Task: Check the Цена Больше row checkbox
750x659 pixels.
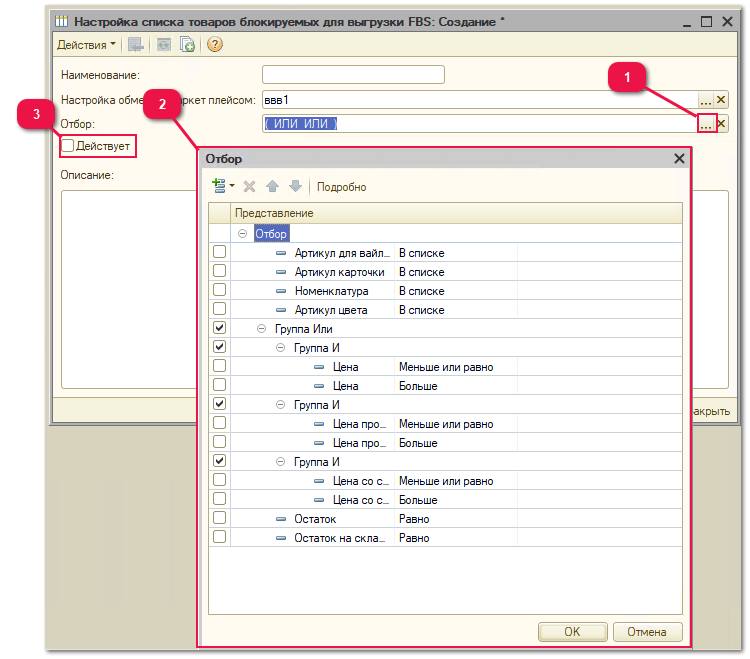Action: click(219, 384)
